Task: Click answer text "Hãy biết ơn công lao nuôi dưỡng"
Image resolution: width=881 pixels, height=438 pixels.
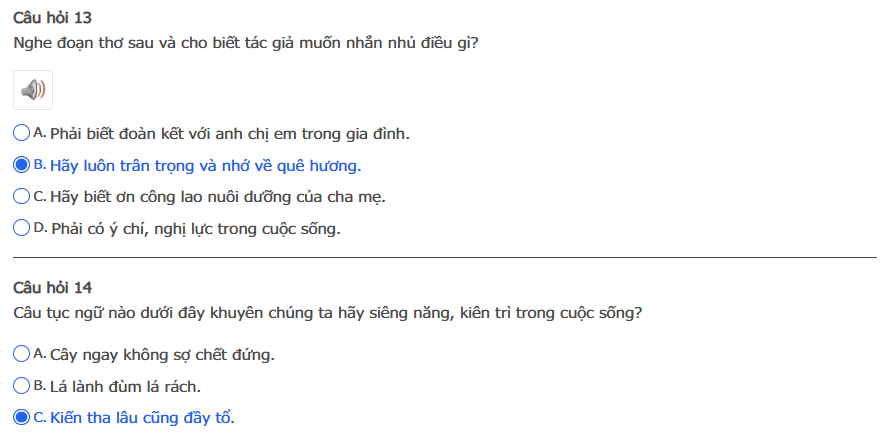Action: tap(217, 198)
